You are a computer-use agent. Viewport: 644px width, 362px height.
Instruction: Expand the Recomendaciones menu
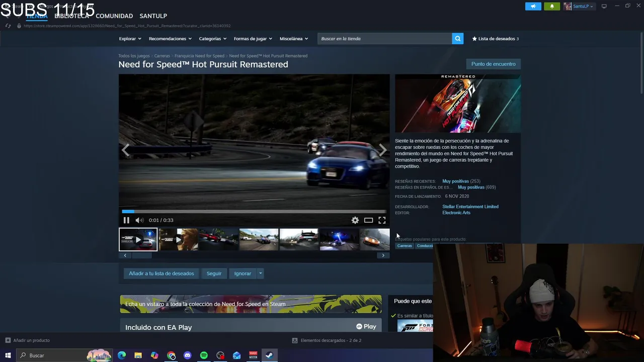point(170,39)
